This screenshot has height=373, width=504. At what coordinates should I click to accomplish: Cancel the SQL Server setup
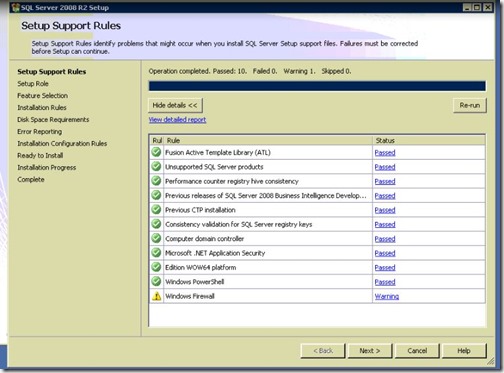point(417,351)
